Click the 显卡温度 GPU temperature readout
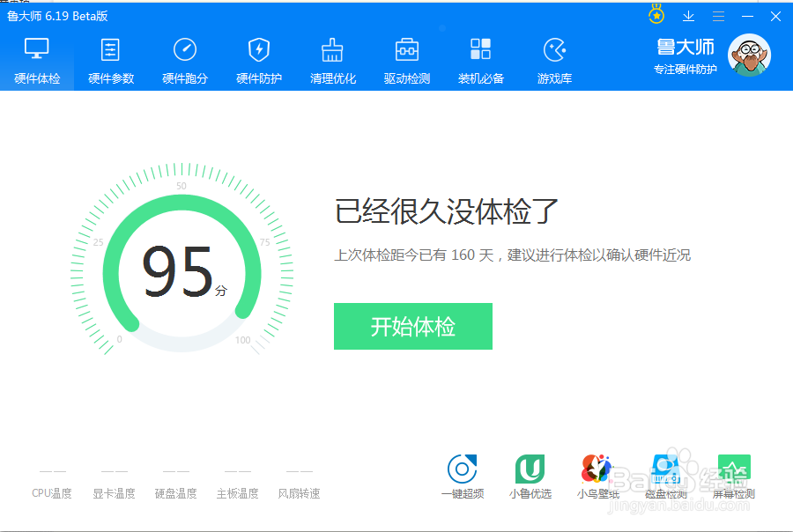793x532 pixels. coord(114,484)
